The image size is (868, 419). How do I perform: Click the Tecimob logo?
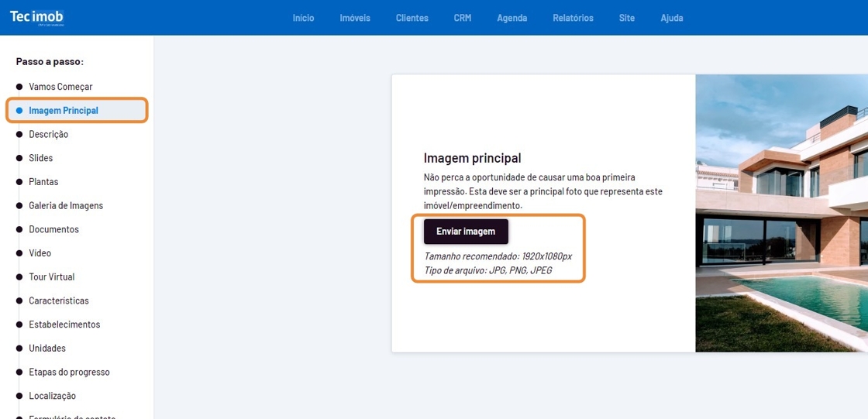click(37, 17)
